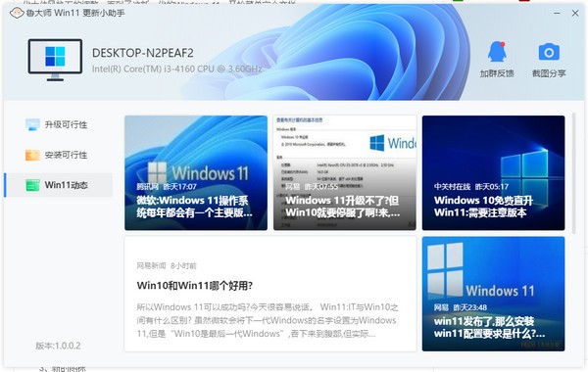Open the 加群反馈 penguin icon
This screenshot has width=588, height=372.
[497, 52]
